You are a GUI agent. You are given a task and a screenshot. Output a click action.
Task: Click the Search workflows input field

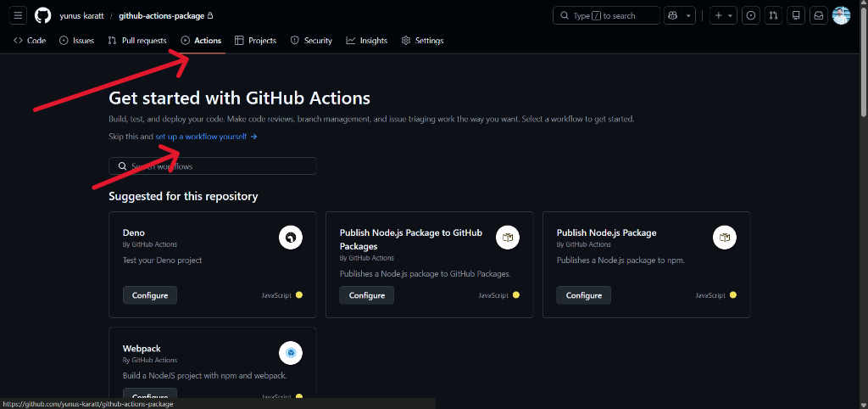click(x=212, y=166)
